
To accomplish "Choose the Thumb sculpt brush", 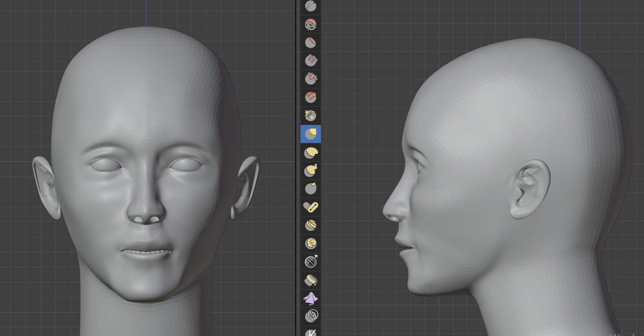I will click(x=311, y=188).
